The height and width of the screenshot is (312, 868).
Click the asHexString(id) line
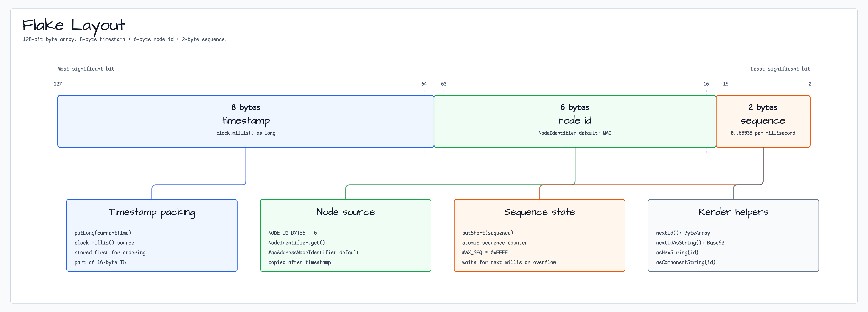click(x=677, y=252)
